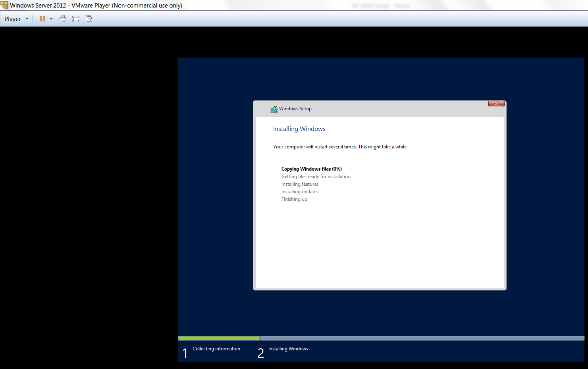Select the "Finishing up" line
The image size is (588, 369).
point(294,199)
